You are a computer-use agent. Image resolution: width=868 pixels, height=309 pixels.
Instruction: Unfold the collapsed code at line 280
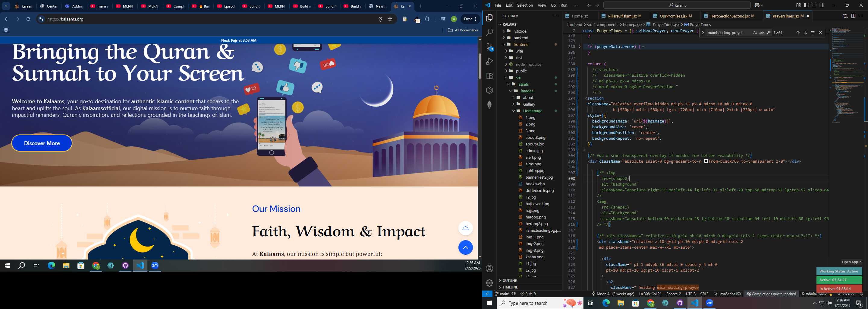(580, 47)
